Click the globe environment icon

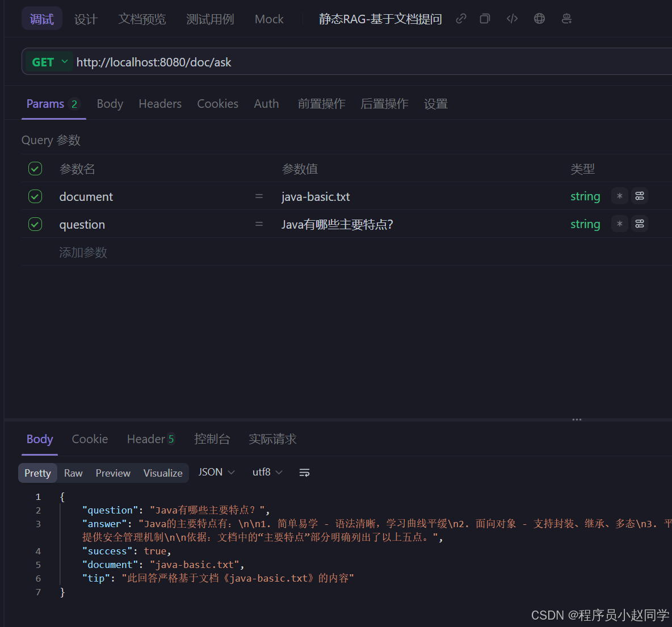click(x=539, y=18)
